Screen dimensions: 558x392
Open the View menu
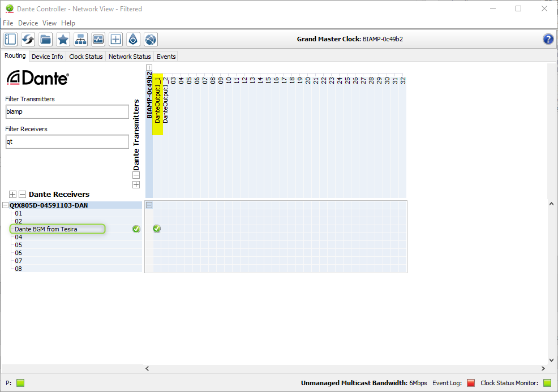coord(49,23)
